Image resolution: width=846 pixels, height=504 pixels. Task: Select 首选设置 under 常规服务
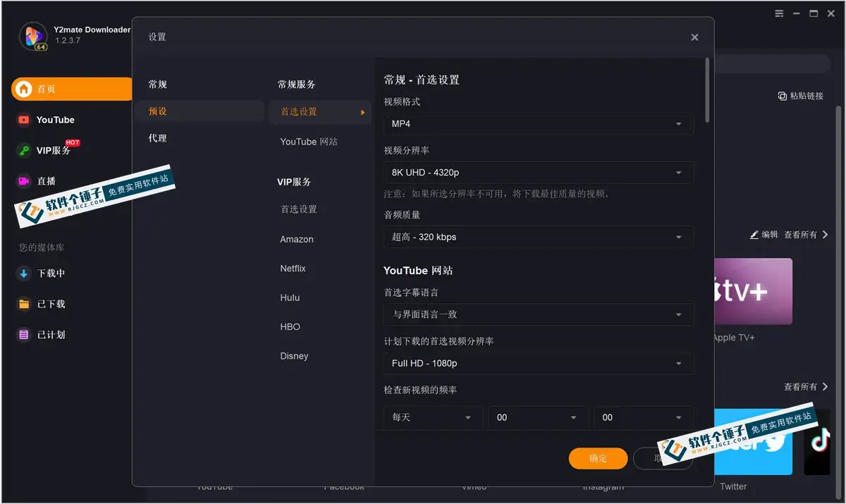point(320,111)
